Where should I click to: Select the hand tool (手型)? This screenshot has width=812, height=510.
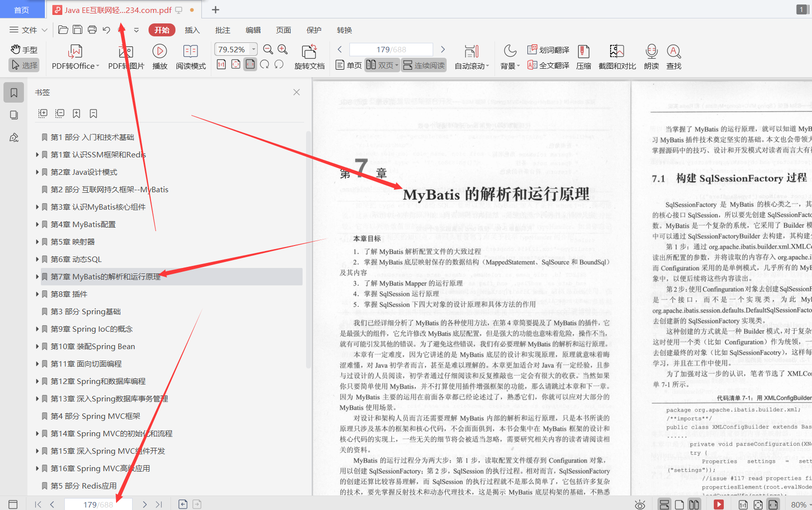click(x=24, y=50)
